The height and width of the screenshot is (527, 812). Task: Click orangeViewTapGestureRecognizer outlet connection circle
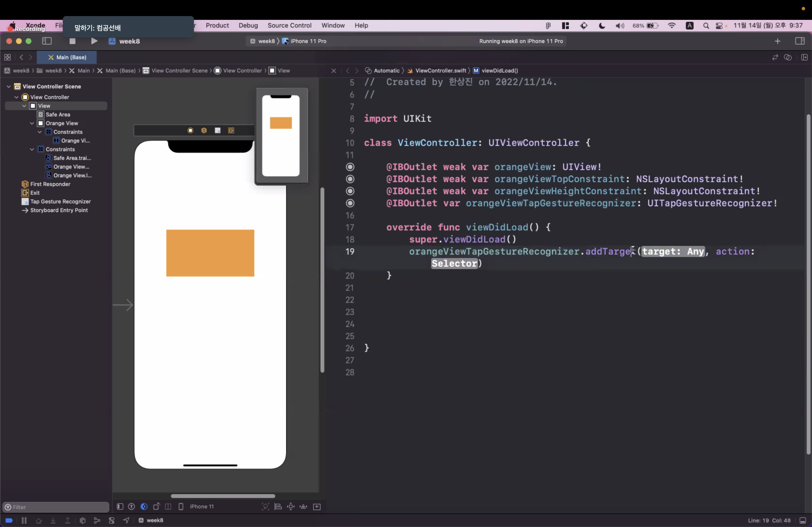pos(350,203)
